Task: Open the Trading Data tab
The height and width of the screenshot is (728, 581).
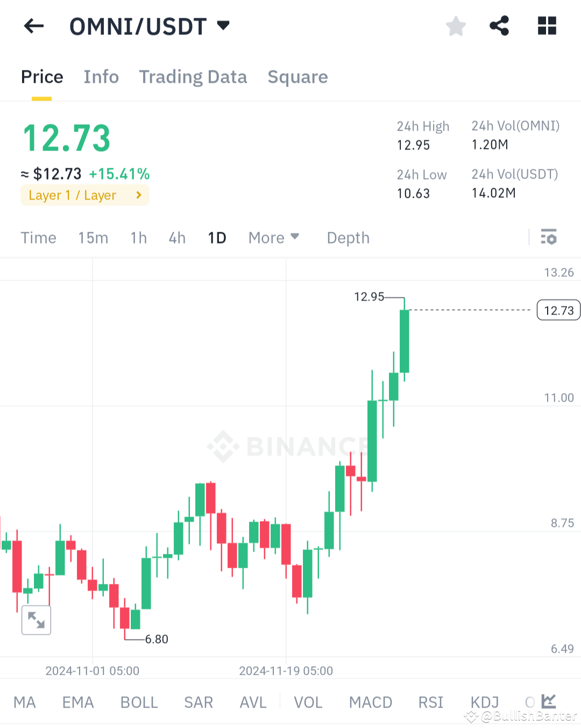Action: (193, 77)
